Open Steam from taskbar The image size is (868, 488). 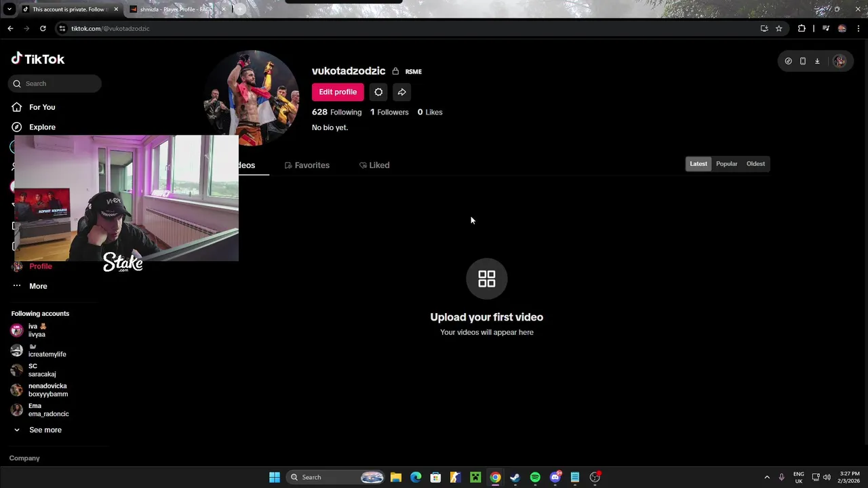(515, 477)
